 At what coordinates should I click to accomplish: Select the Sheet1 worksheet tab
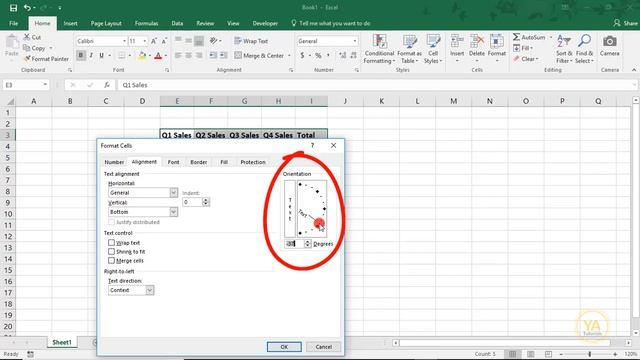[x=62, y=342]
